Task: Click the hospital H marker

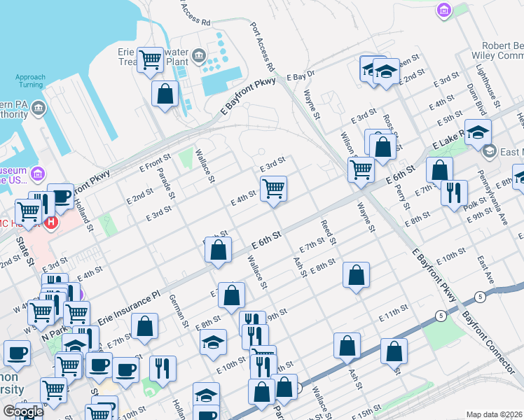Action: 51,223
